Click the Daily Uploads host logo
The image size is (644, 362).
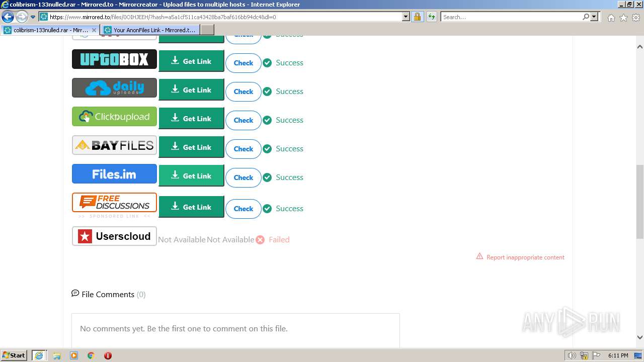pyautogui.click(x=114, y=88)
